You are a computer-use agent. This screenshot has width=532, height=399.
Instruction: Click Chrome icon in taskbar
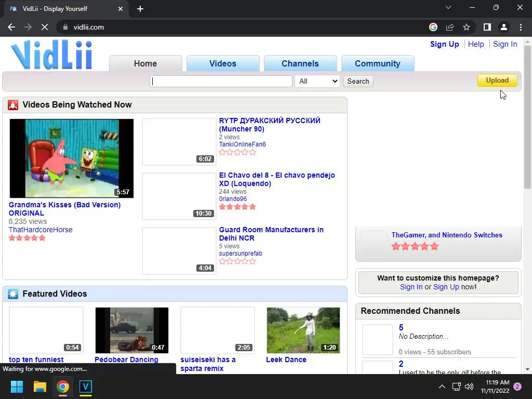[x=63, y=387]
